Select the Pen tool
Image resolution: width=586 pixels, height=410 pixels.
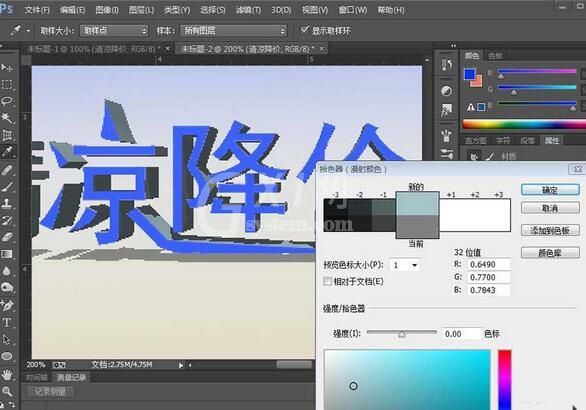[7, 305]
